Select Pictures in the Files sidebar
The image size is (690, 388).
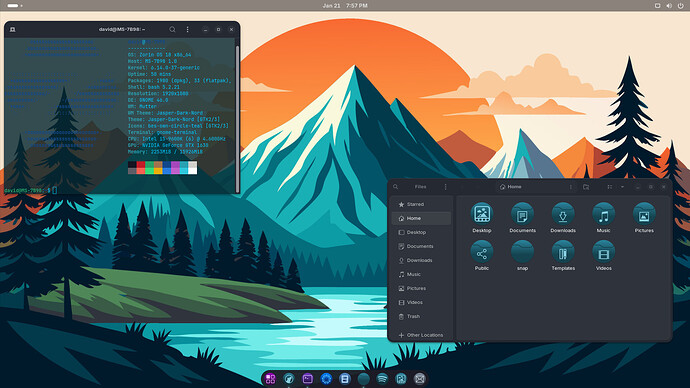coord(421,288)
